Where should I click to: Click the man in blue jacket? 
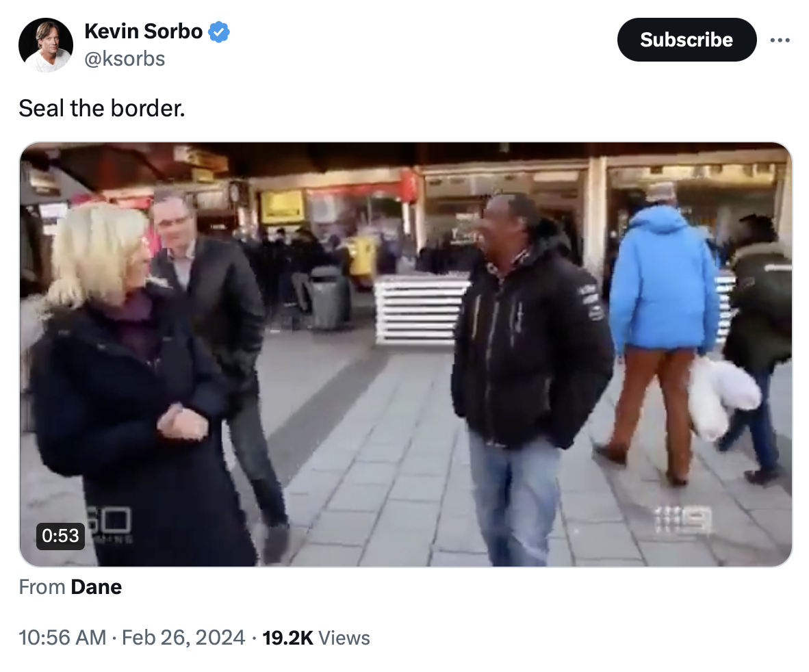[659, 330]
